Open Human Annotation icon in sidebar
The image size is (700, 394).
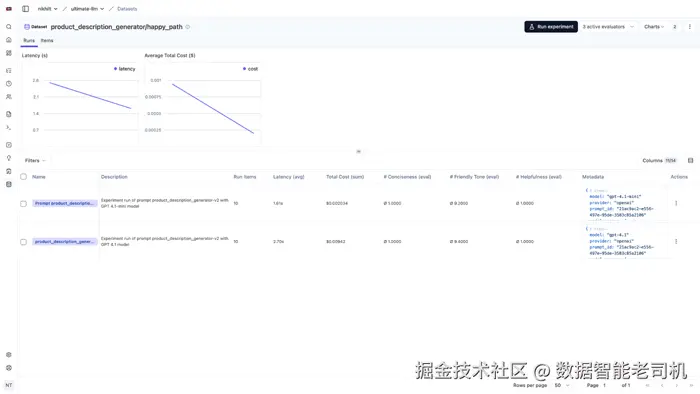(8, 171)
